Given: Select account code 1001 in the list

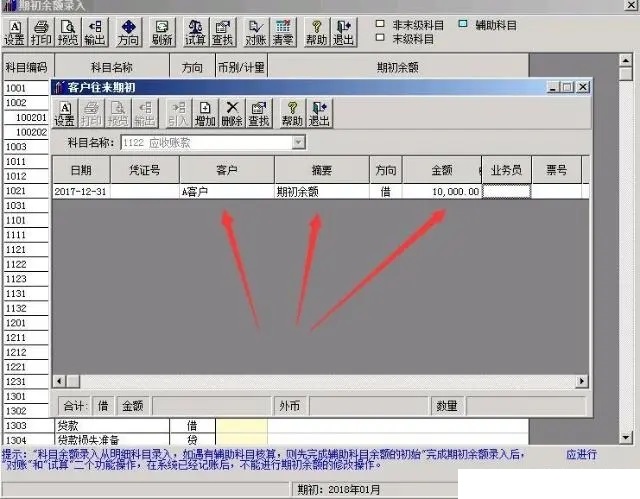Looking at the screenshot, I should [26, 88].
